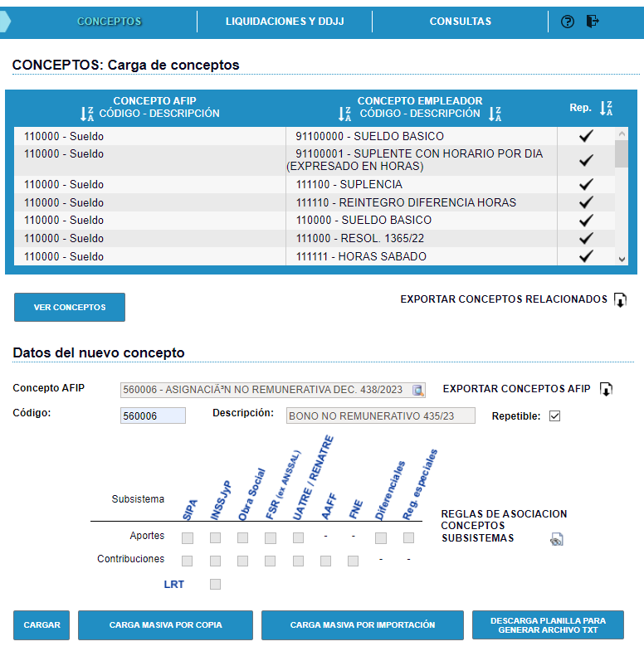Open the CONSULTAS menu tab

pyautogui.click(x=461, y=22)
